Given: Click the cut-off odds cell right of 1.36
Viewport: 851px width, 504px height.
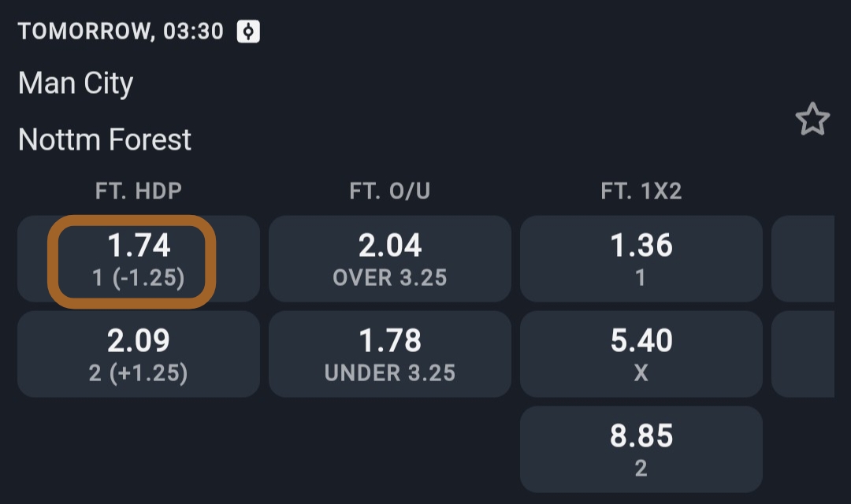Looking at the screenshot, I should tap(803, 259).
